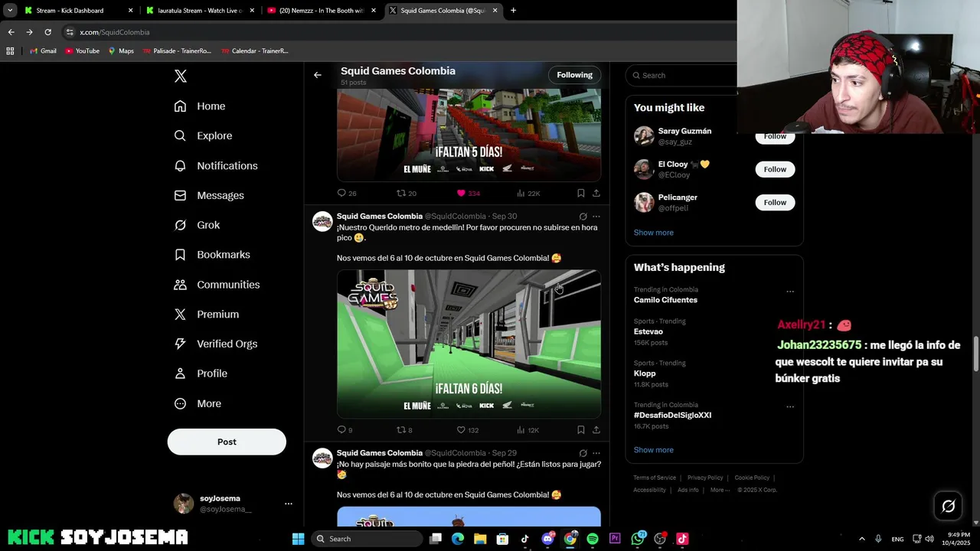
Task: Open more options on Sep 29 post
Action: (x=596, y=453)
